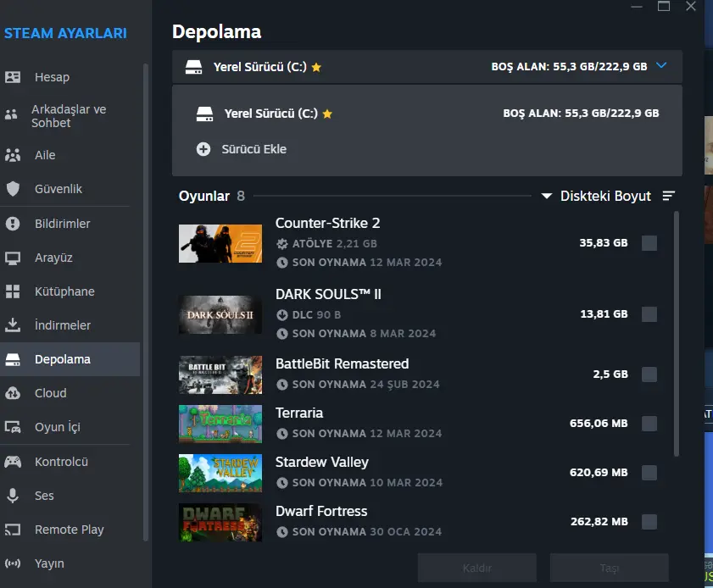The image size is (713, 588).
Task: Click the Remote Play cast icon
Action: point(13,530)
